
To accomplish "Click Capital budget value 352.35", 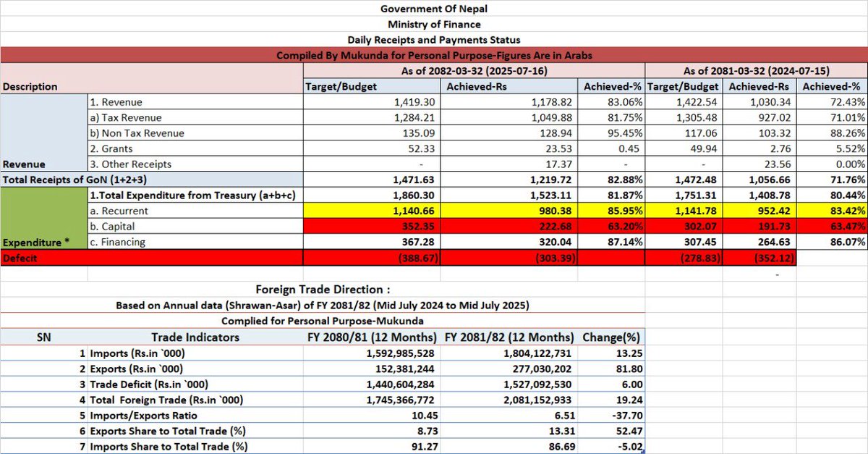I will pyautogui.click(x=418, y=227).
